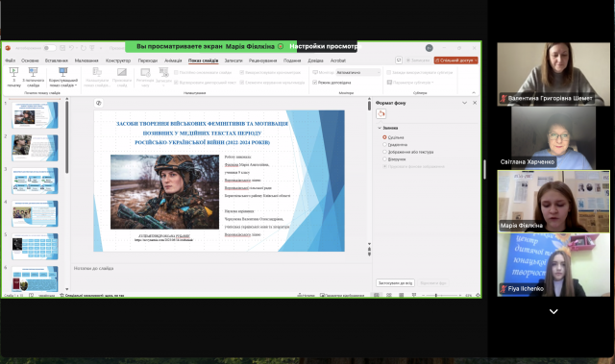Image resolution: width=615 pixels, height=364 pixels.
Task: Open the Acrobat ribbon tab
Action: (338, 61)
